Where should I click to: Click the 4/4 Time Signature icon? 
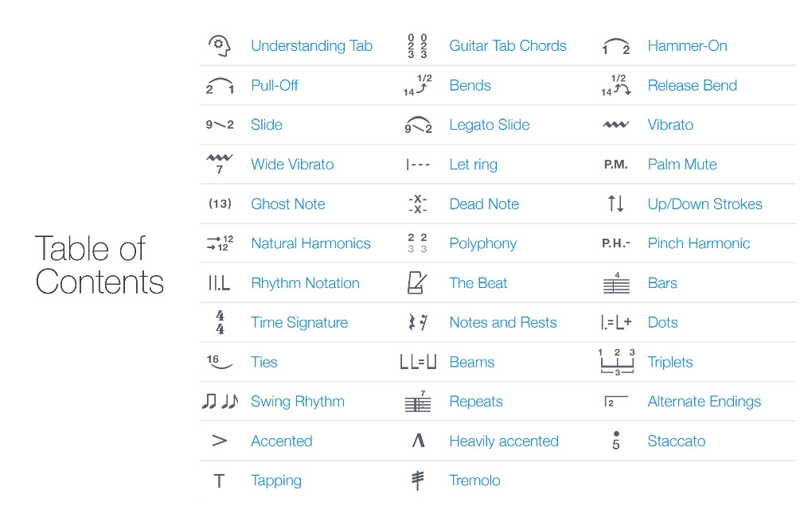pyautogui.click(x=220, y=322)
